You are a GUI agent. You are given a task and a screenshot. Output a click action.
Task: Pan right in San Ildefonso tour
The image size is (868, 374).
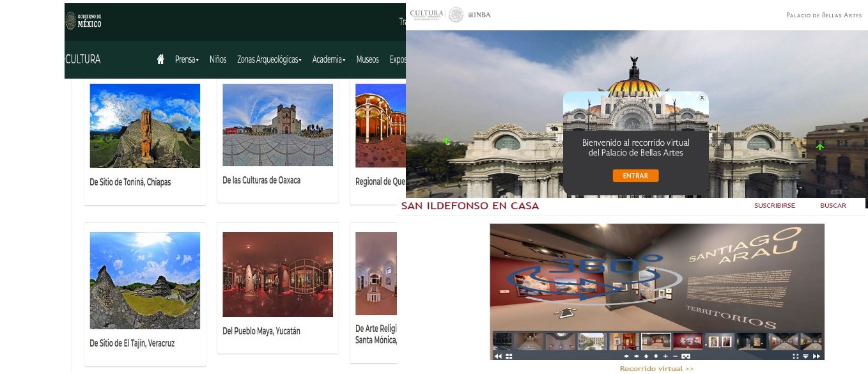[636, 356]
